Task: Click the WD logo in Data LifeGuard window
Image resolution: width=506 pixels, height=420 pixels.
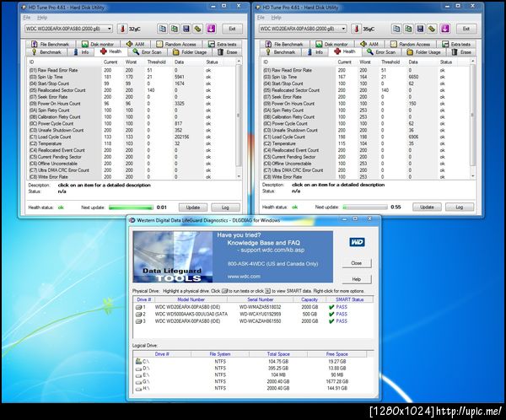Action: (357, 242)
